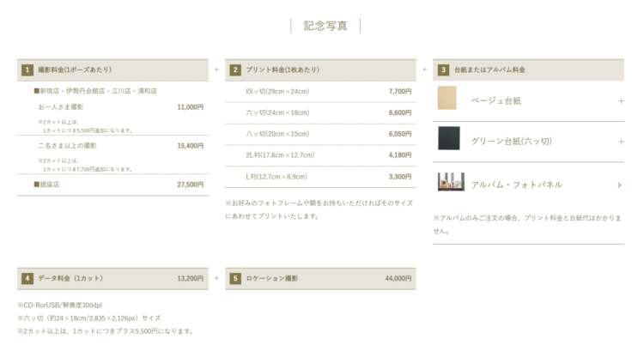This screenshot has width=644, height=345.
Task: Click the beige mount paper thumbnail
Action: click(x=447, y=98)
